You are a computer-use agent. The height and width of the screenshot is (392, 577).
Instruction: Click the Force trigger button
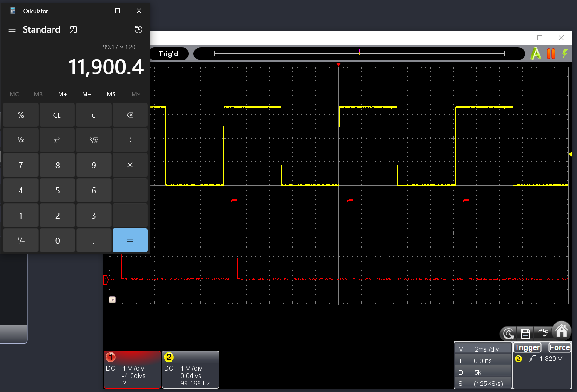pyautogui.click(x=559, y=347)
